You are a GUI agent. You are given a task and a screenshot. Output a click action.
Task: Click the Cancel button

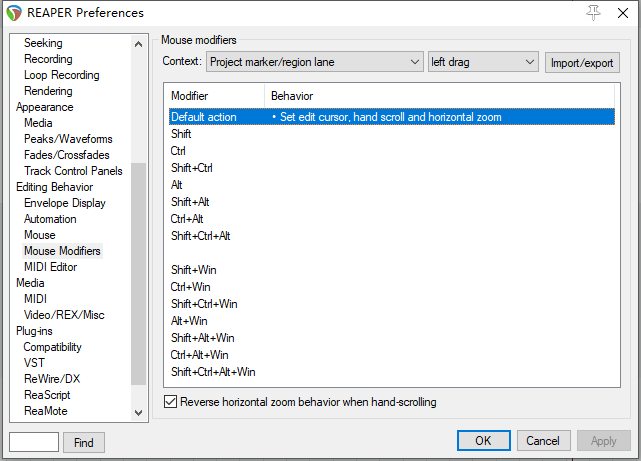coord(543,441)
